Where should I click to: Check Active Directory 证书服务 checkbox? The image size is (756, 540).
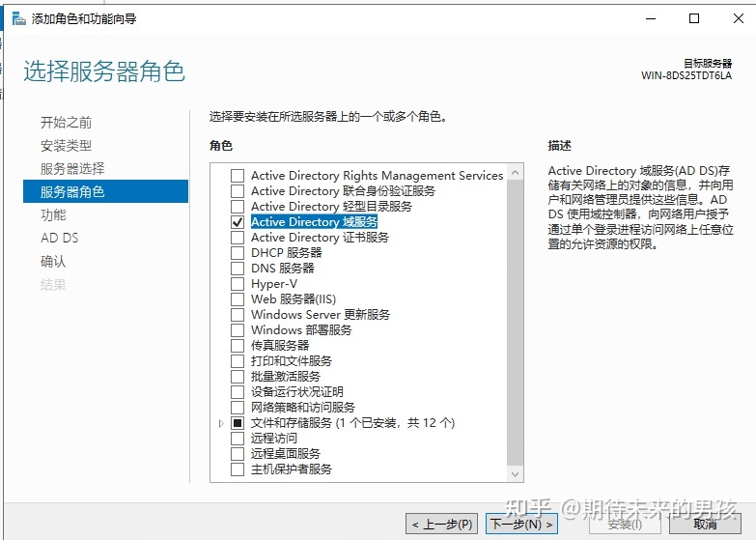238,238
